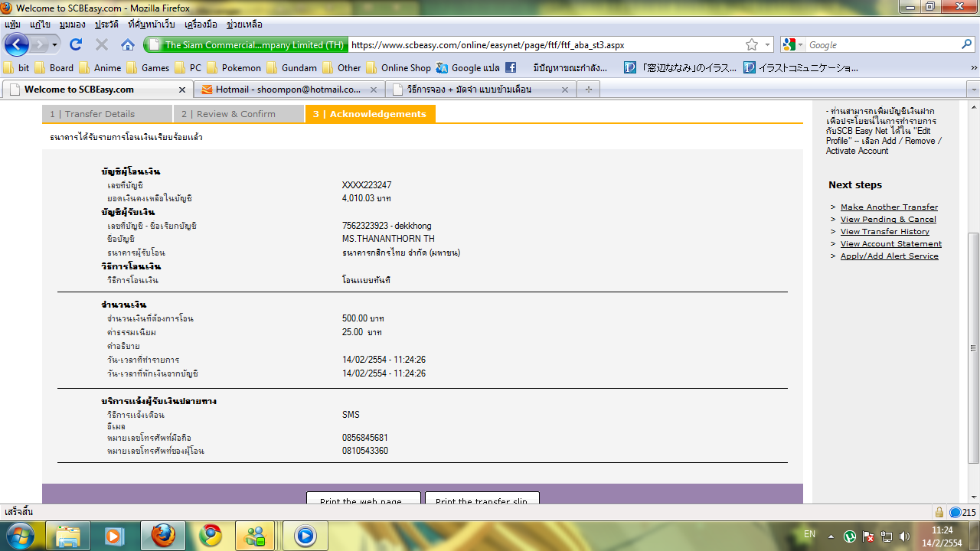Viewport: 980px width, 551px height.
Task: Open the View Account Statement link
Action: [x=891, y=244]
